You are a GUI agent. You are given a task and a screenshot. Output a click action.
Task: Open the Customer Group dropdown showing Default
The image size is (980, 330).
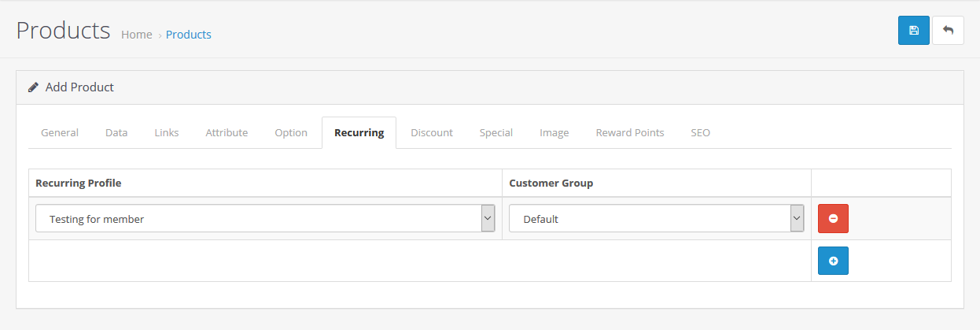click(x=657, y=218)
